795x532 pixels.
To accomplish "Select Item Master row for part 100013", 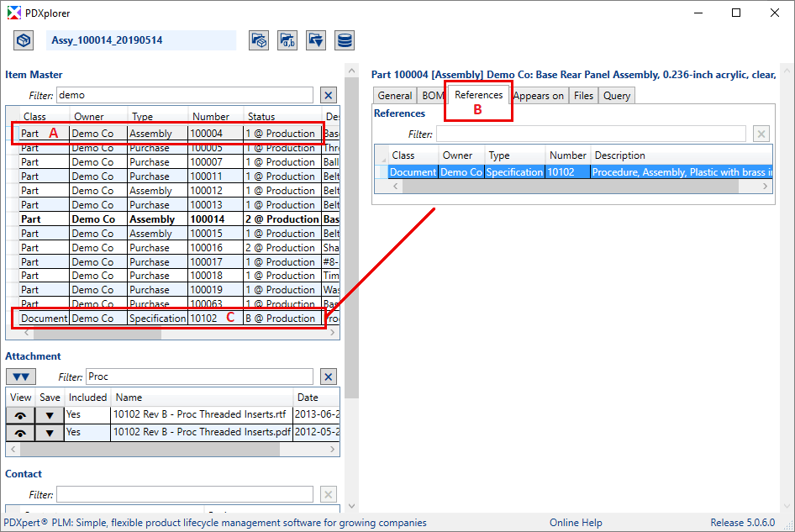I will click(x=175, y=205).
